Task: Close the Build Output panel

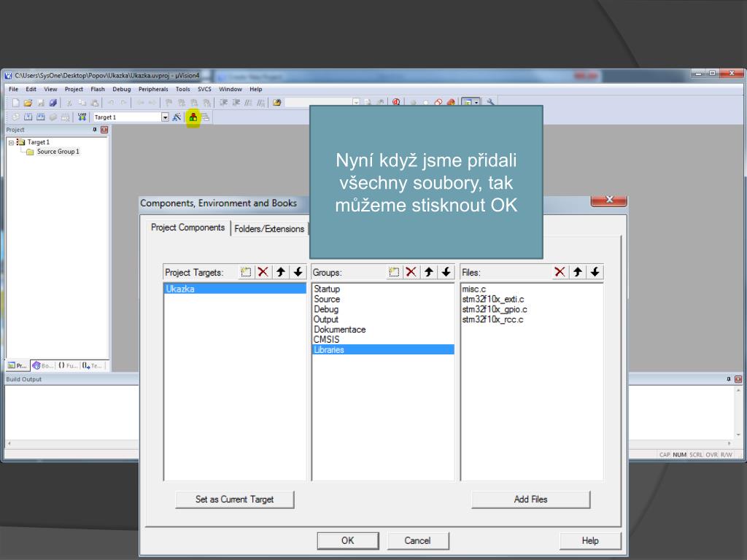Action: [738, 379]
